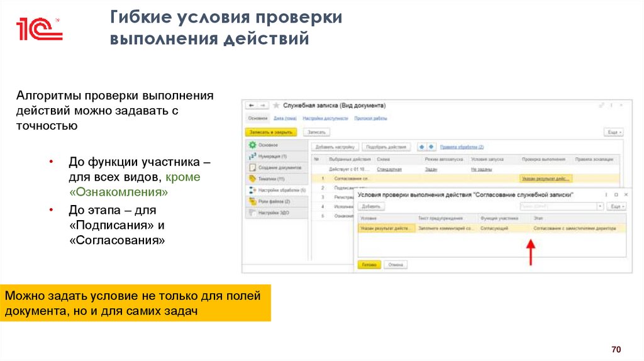Select the Настройки ЭДО sidebar section
This screenshot has width=644, height=361.
coord(277,213)
